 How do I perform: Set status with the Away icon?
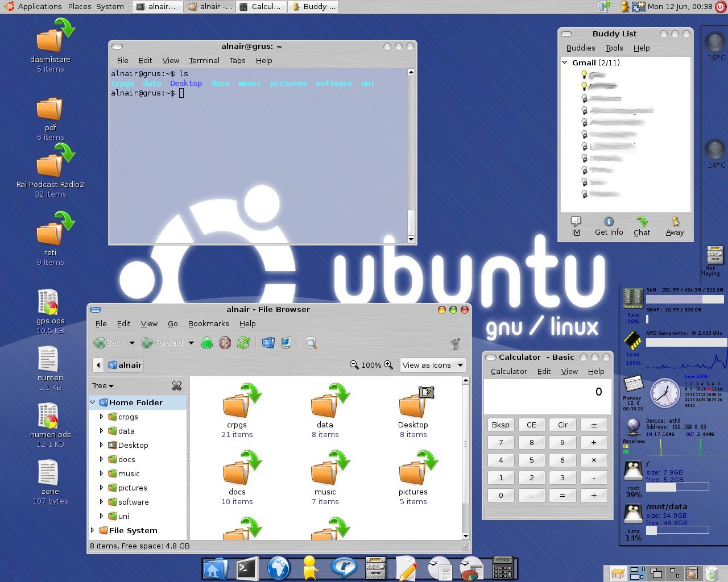click(675, 222)
